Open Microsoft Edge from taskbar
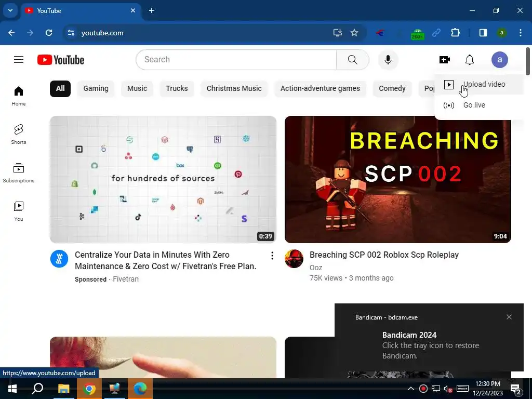This screenshot has height=399, width=532. click(140, 389)
